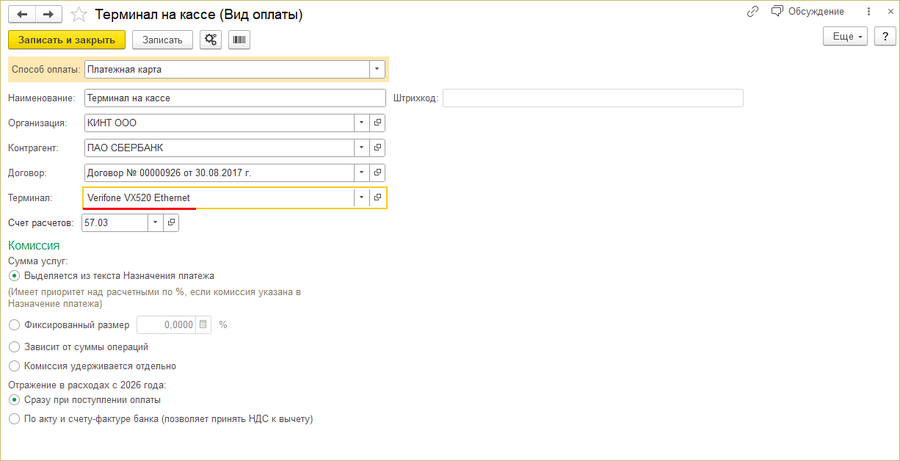Click 'Записать и закрыть' button
The width and height of the screenshot is (900, 461).
coord(66,40)
